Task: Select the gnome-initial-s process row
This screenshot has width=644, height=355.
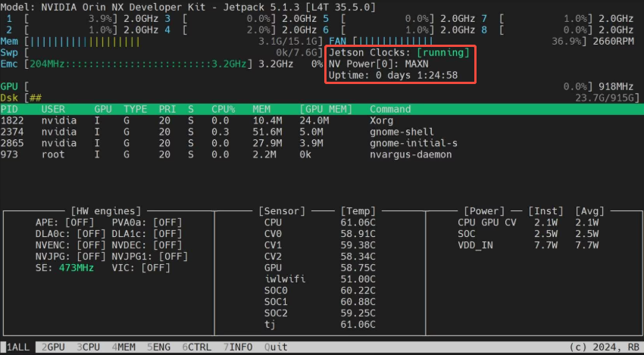Action: (x=322, y=143)
